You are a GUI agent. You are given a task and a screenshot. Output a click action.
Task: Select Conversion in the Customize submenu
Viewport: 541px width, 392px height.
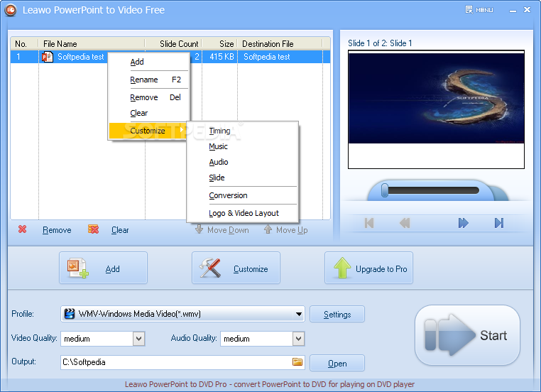[x=242, y=195]
